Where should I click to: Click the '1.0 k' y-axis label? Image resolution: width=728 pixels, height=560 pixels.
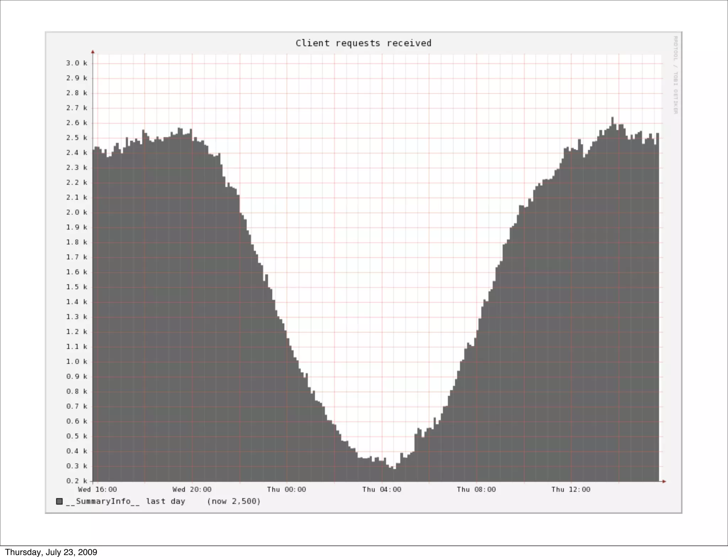[76, 361]
